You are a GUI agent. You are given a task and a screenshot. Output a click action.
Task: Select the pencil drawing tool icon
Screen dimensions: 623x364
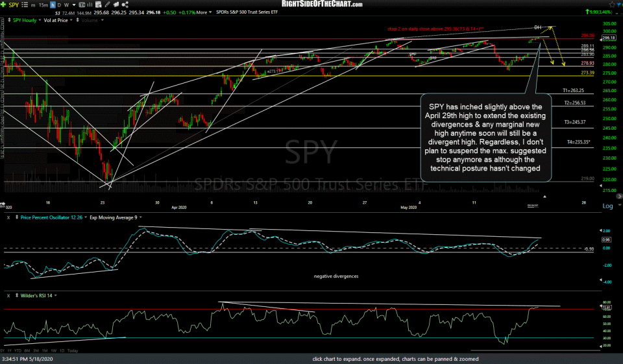tap(107, 5)
